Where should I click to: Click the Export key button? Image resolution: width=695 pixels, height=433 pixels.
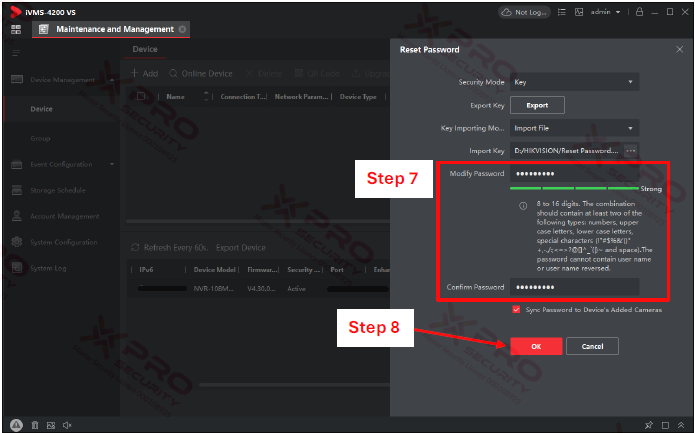537,105
